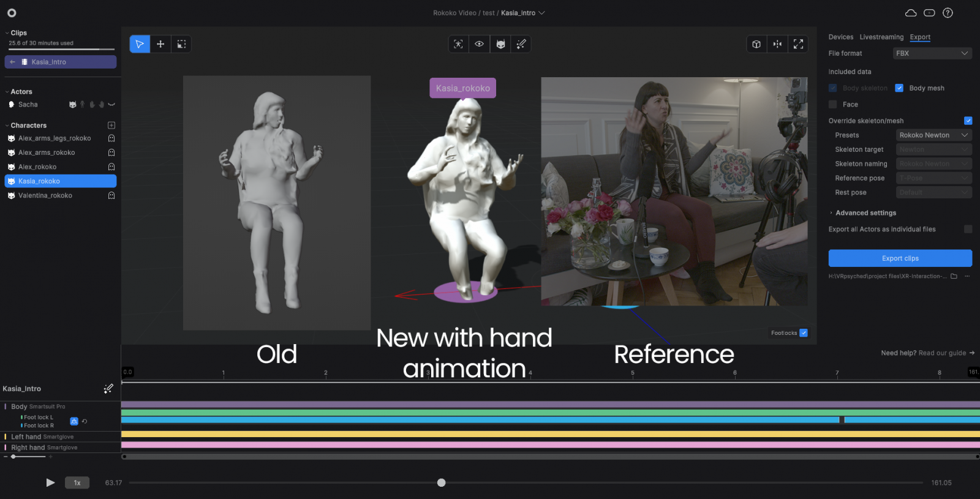The image size is (980, 499).
Task: Click ghost icon beside Alex_arms_legs_rokoko
Action: point(111,138)
